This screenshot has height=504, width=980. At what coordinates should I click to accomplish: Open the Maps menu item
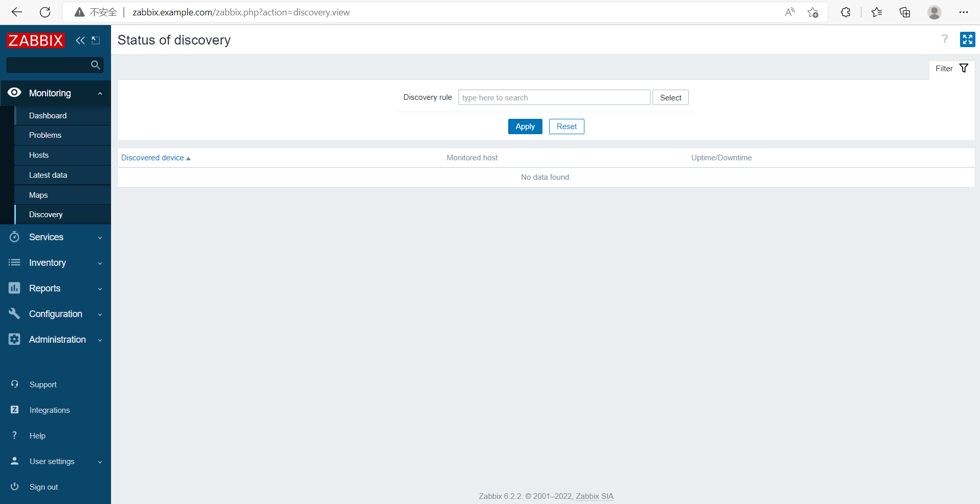click(62, 195)
